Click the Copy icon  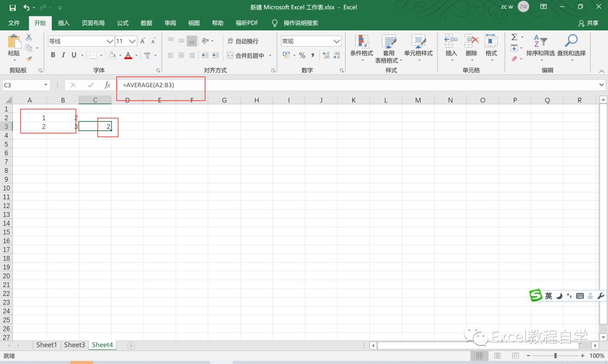(x=29, y=48)
